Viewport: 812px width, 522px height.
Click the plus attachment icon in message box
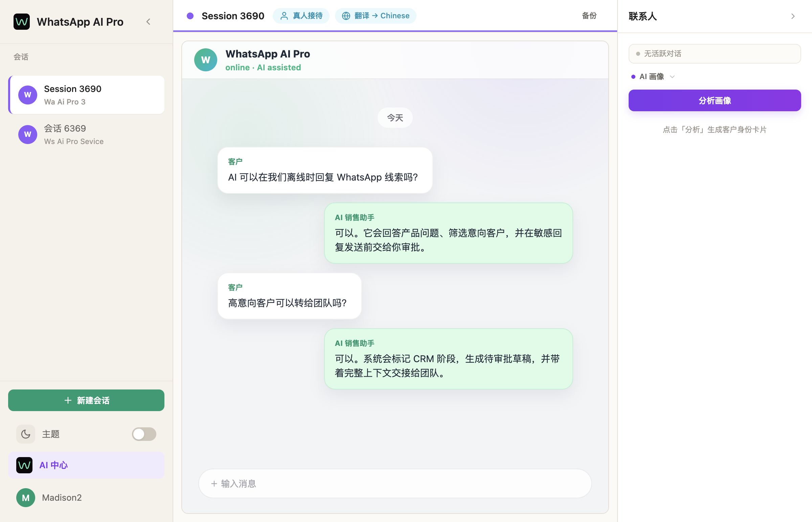(x=214, y=484)
